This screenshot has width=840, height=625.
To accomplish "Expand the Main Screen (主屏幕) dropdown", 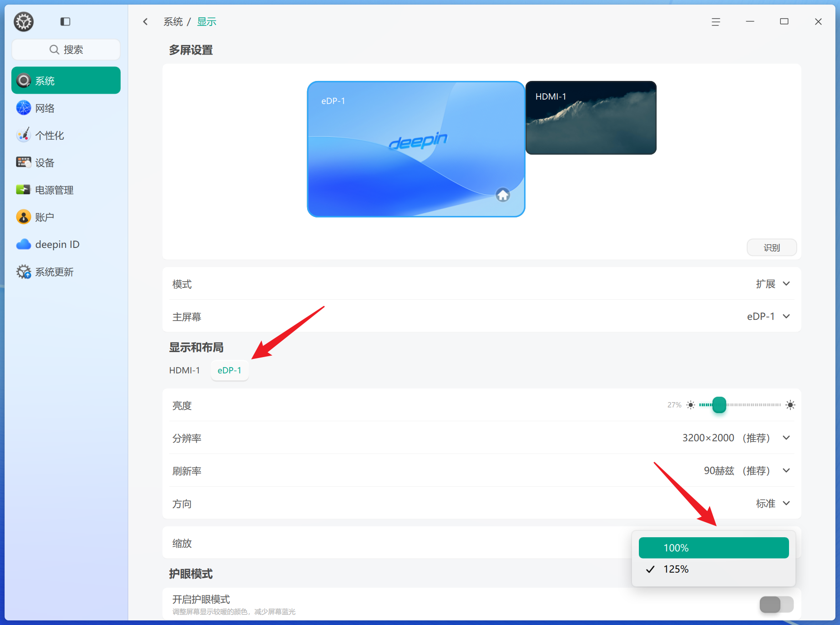I will pos(768,316).
